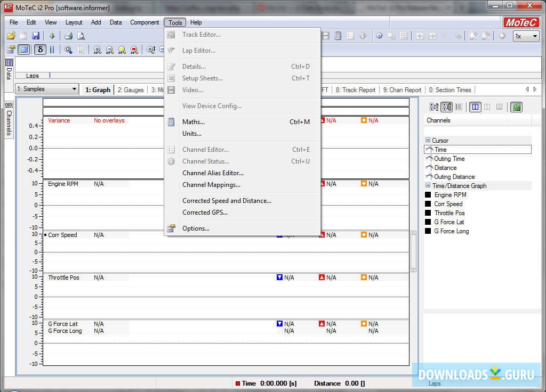Toggle the cursor display highlighted frame button

[x=23, y=50]
